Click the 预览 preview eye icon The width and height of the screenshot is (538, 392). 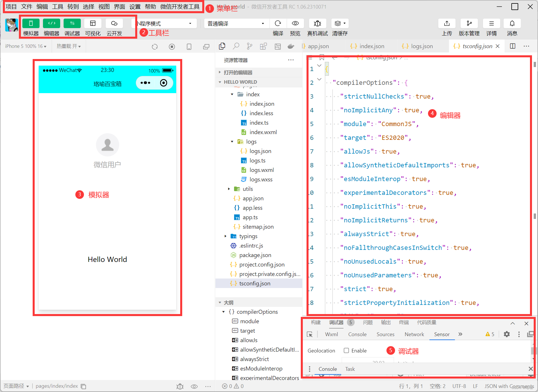click(x=295, y=23)
